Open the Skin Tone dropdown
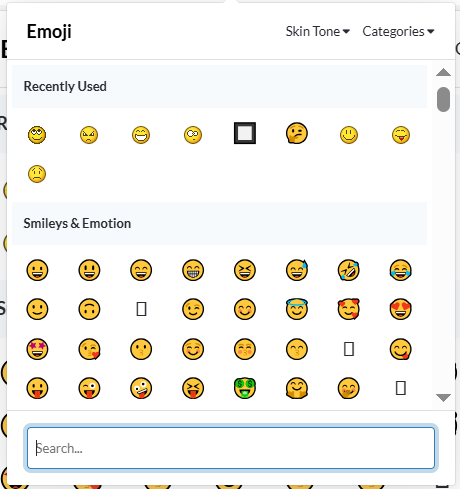Image resolution: width=460 pixels, height=489 pixels. coord(318,31)
